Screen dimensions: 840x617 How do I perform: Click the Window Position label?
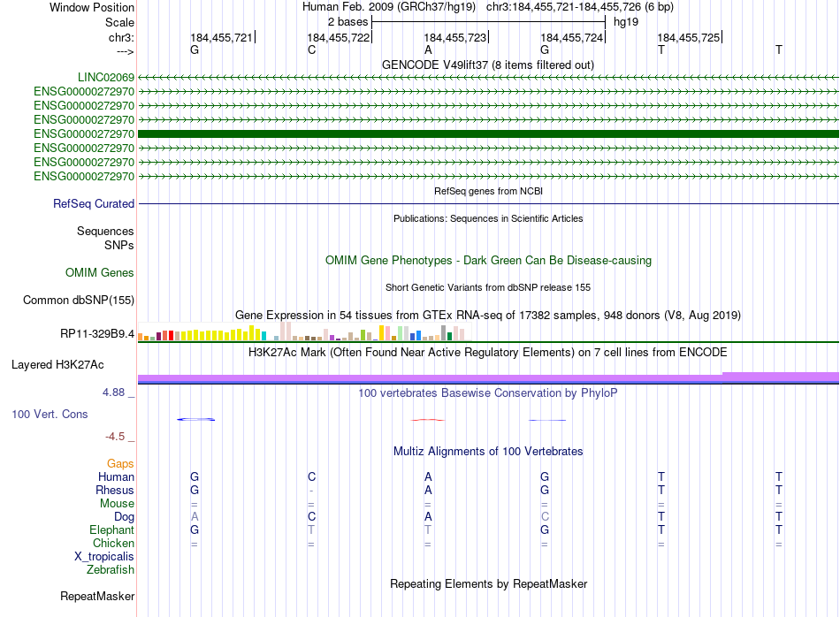[x=92, y=7]
